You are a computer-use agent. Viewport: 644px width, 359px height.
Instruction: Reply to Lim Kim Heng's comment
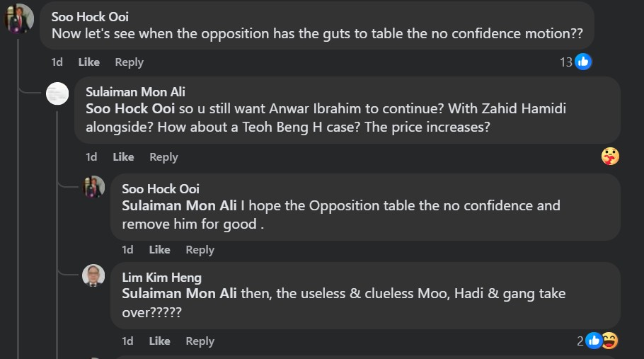click(200, 341)
